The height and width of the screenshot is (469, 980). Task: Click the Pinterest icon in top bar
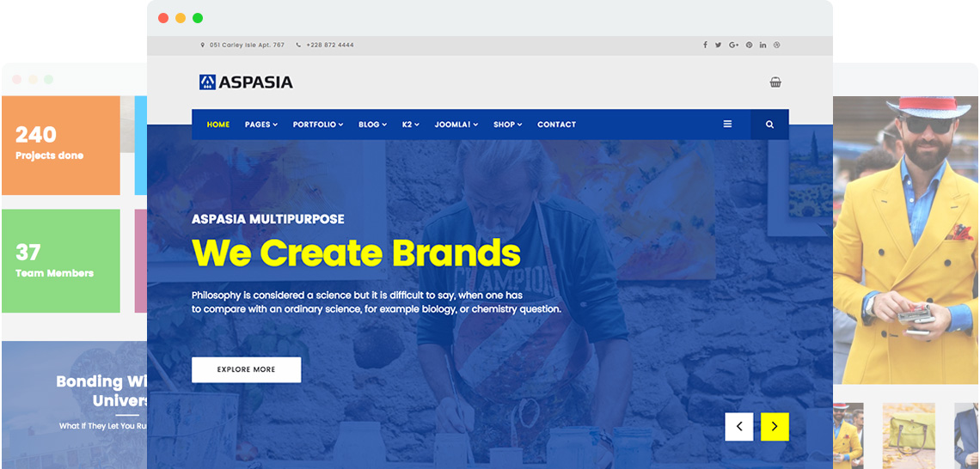click(749, 45)
